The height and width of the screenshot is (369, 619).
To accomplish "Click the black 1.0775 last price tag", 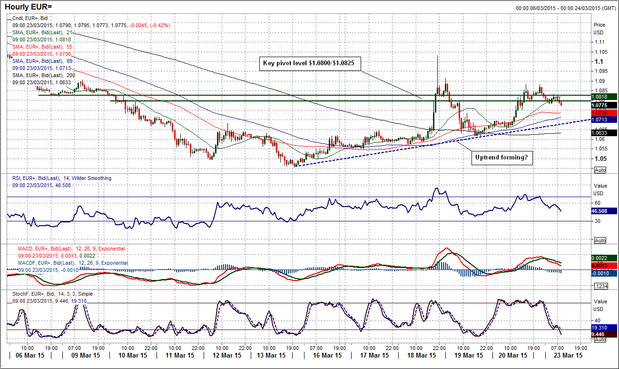I will pyautogui.click(x=604, y=105).
